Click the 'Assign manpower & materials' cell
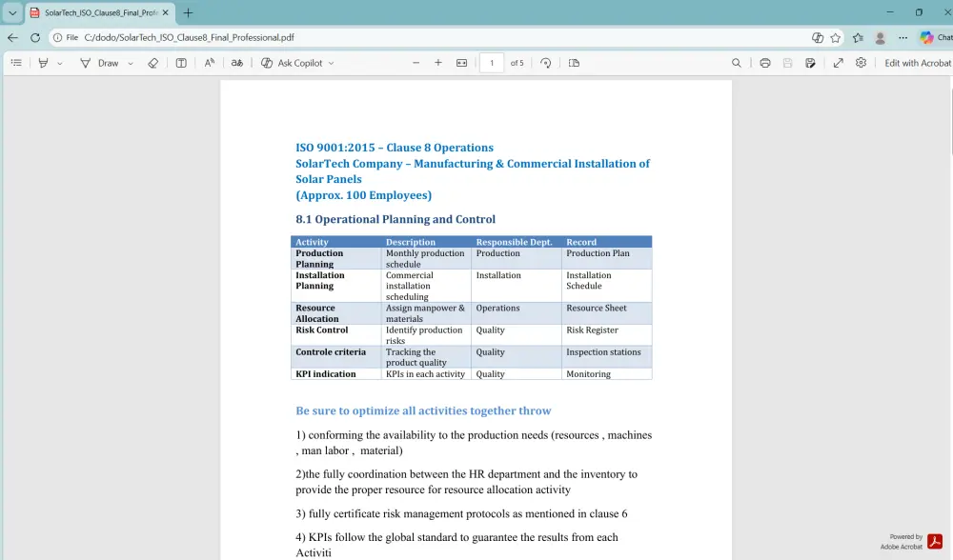Screen dimensions: 953x560 pos(426,312)
